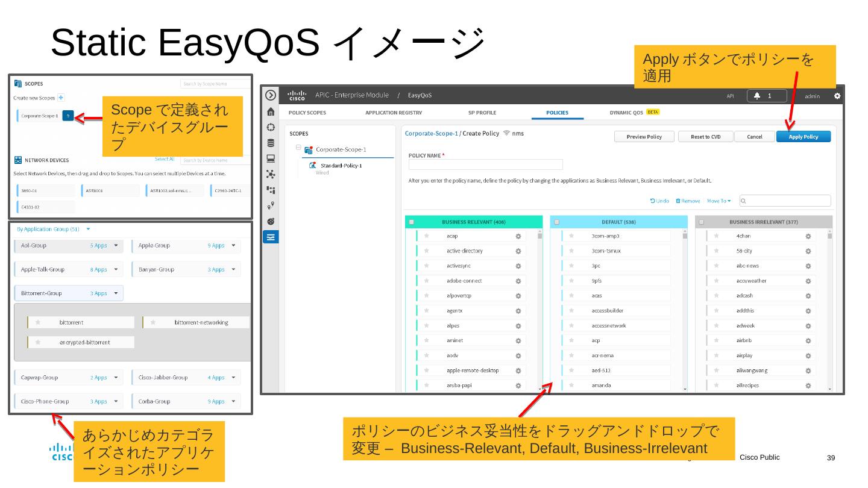
Task: Toggle the star for accessbuilder
Action: pos(571,310)
